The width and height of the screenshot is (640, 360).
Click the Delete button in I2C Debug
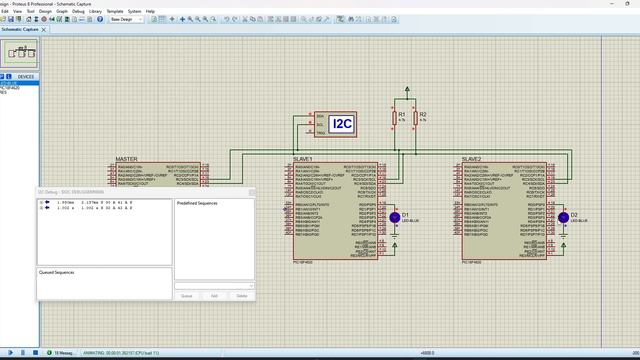(x=242, y=296)
